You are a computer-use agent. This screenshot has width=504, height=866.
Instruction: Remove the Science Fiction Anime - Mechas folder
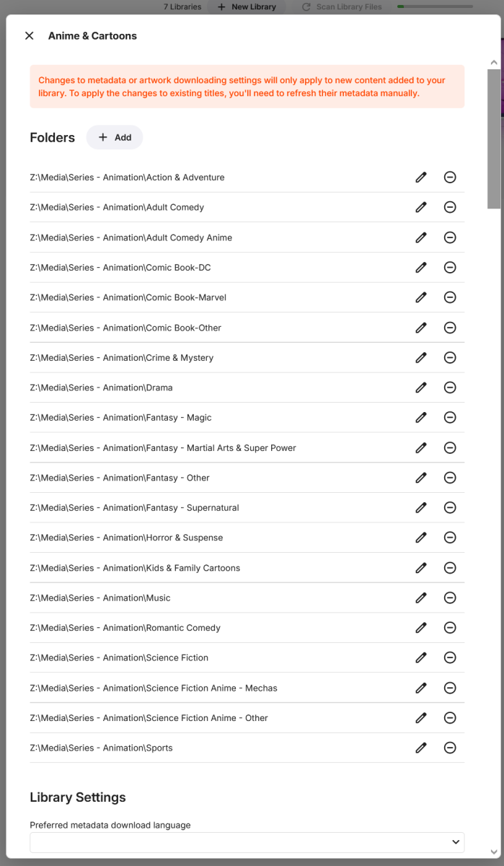[450, 688]
